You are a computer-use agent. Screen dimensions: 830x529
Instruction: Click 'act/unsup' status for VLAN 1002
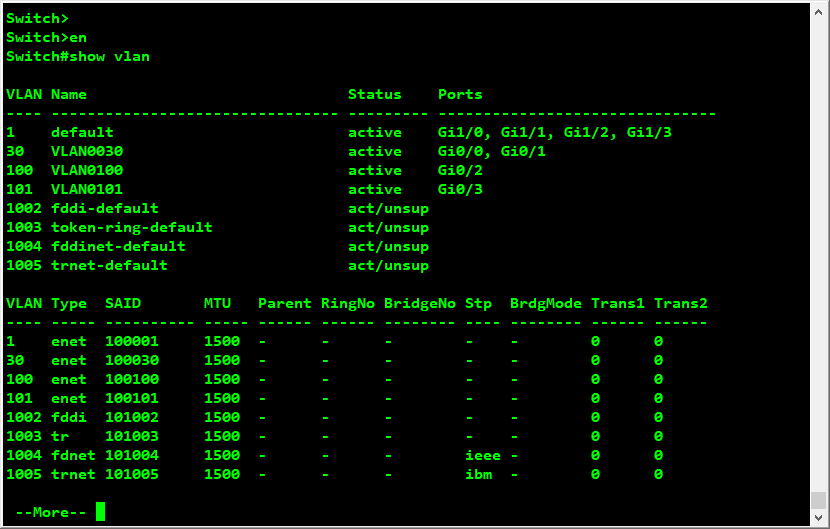tap(389, 209)
